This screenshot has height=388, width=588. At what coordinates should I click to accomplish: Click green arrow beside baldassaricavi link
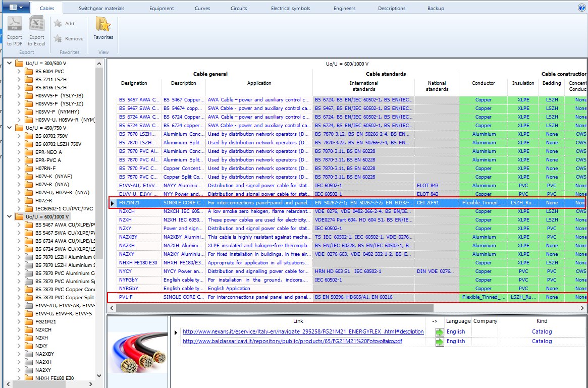pos(439,342)
